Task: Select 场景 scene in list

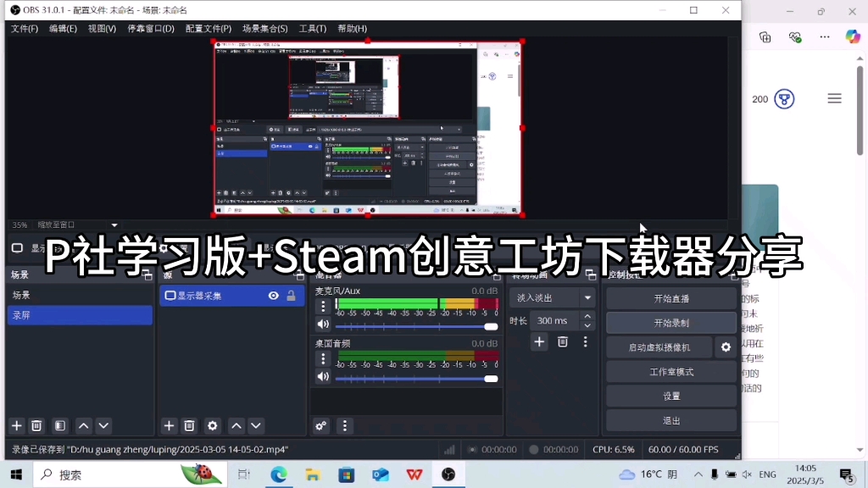Action: click(x=80, y=295)
